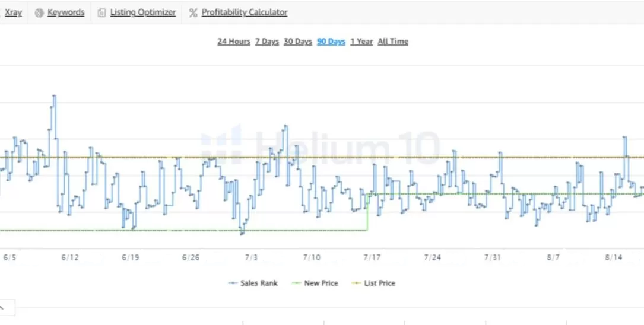
Task: Open the Keywords tool link
Action: (66, 12)
